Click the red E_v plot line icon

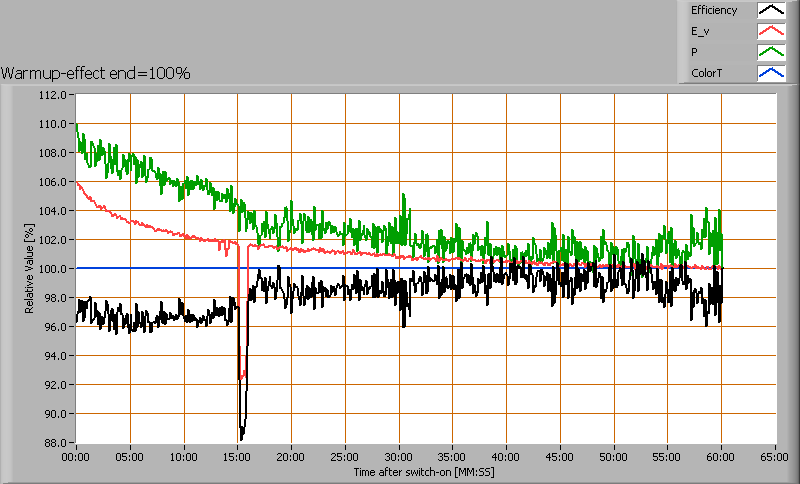pos(770,32)
